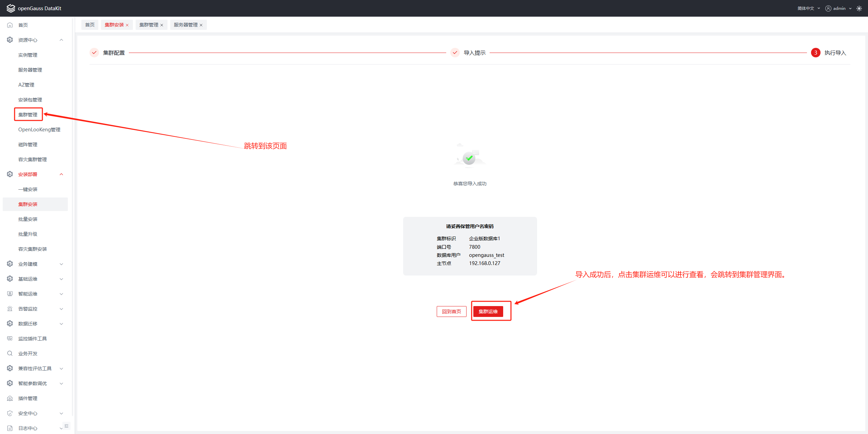Expand the 业务建模 menu section
Image resolution: width=868 pixels, height=434 pixels.
(x=61, y=264)
